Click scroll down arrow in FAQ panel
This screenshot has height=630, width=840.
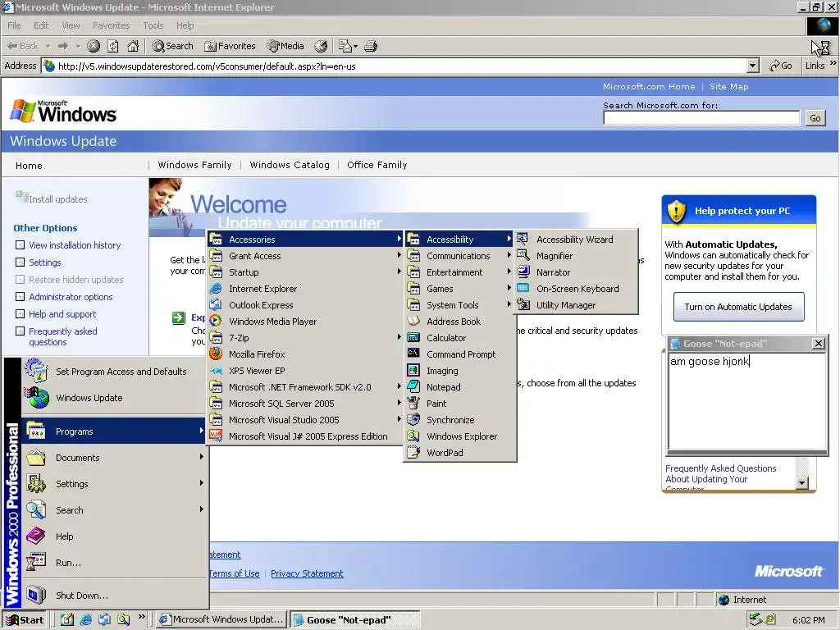click(x=802, y=482)
